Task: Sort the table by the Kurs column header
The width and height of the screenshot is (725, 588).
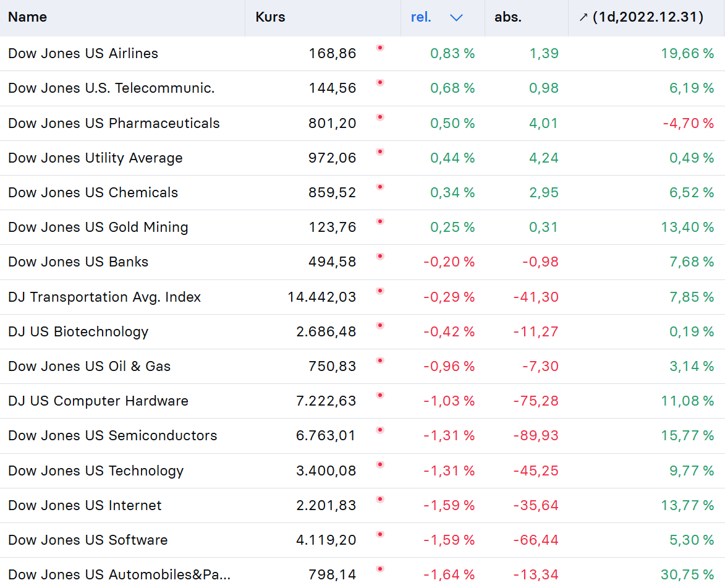Action: pos(270,17)
